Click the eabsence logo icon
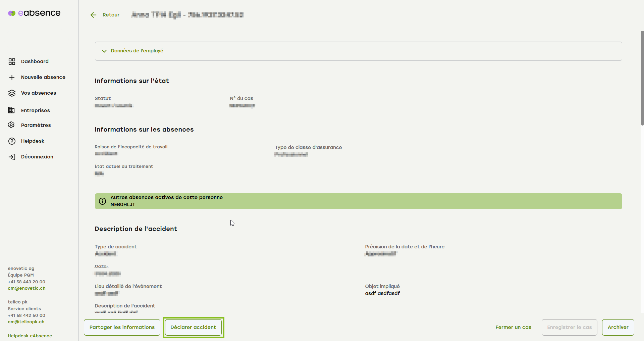 (12, 13)
